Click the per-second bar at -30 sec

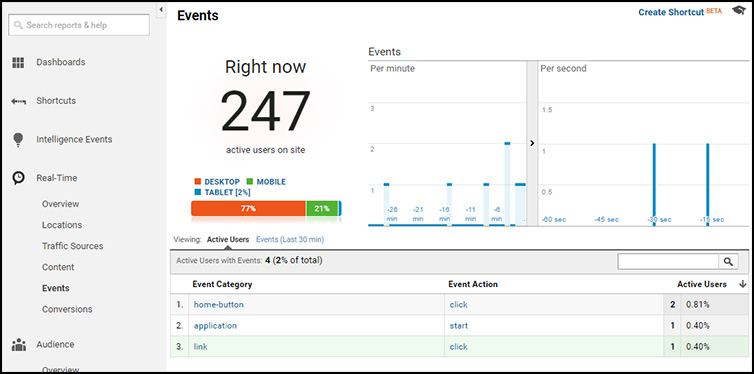tap(654, 184)
